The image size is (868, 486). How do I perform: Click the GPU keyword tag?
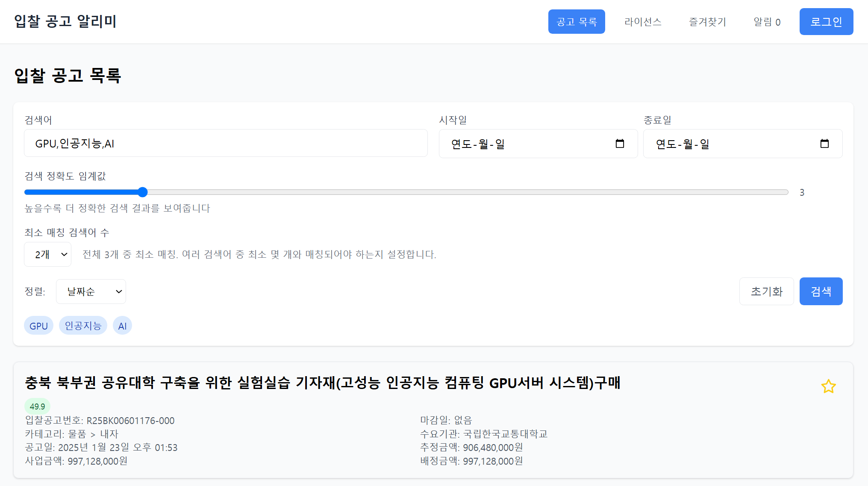tap(38, 326)
